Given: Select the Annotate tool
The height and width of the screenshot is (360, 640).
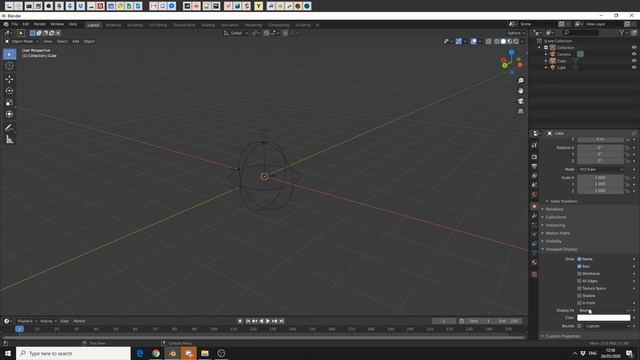Looking at the screenshot, I should pos(9,128).
